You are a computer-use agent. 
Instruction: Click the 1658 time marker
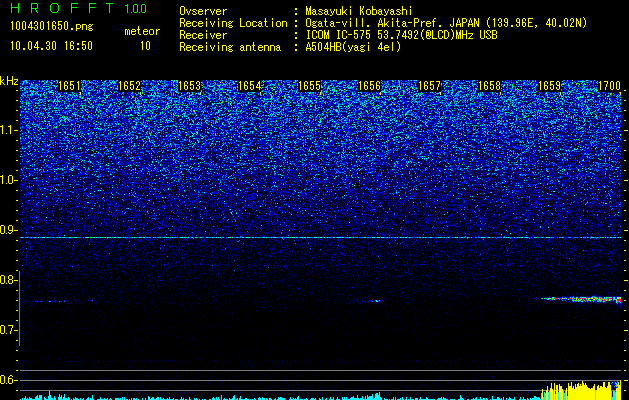click(490, 86)
